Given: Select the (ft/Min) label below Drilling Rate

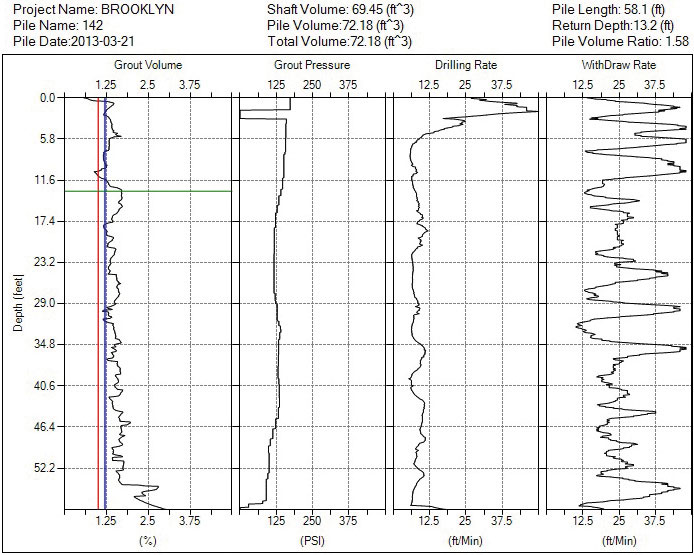Looking at the screenshot, I should pos(466,540).
